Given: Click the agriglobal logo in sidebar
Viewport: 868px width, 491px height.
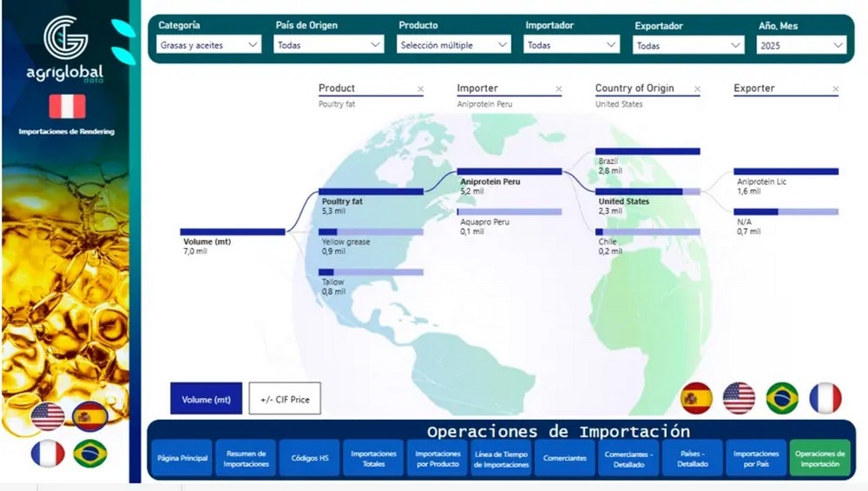Looking at the screenshot, I should pos(66,47).
